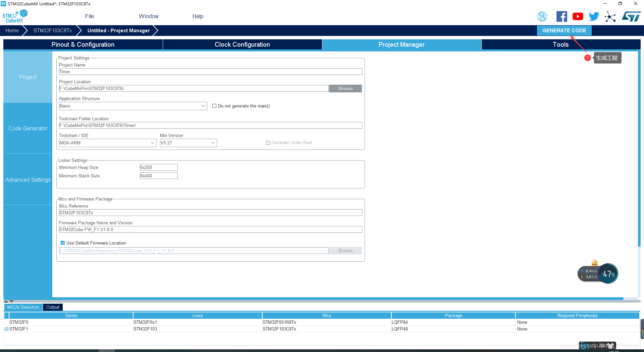
Task: Click the Required Peripherals column header
Action: tap(577, 315)
